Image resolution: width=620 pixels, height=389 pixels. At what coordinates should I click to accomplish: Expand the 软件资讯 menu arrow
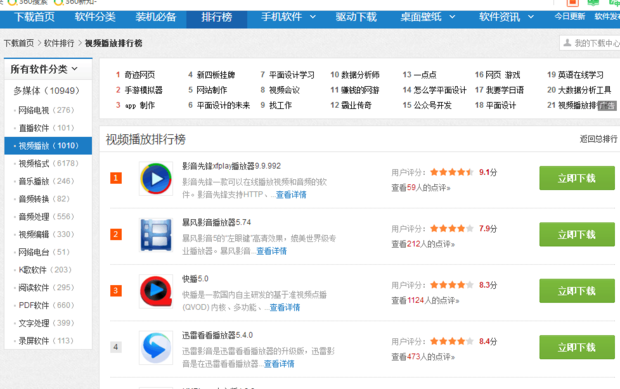[531, 17]
